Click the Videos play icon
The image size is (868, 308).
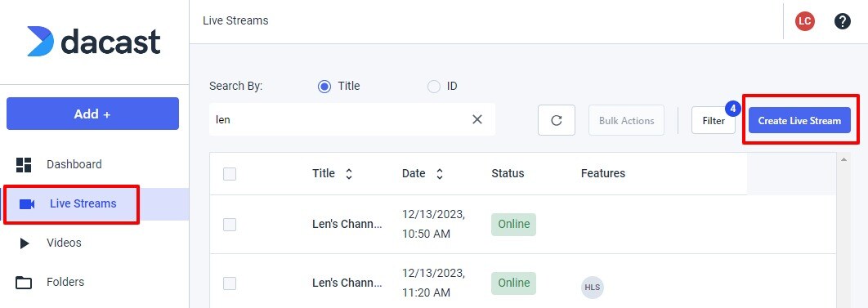(25, 243)
